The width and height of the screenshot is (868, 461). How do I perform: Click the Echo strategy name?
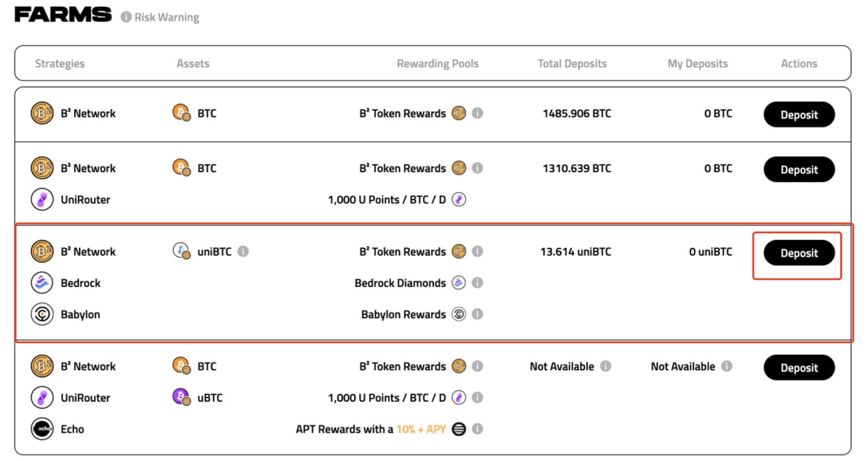click(x=72, y=429)
